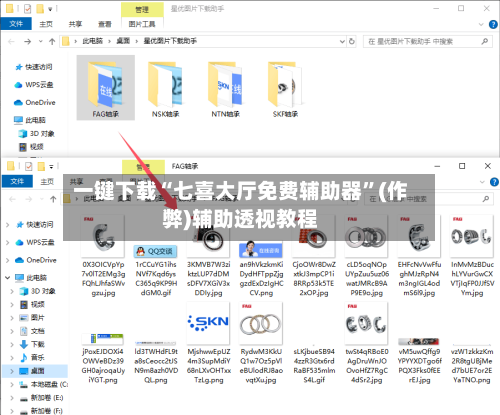Click 桌面 breadcrumb in upper address bar
The image size is (500, 415).
click(123, 41)
